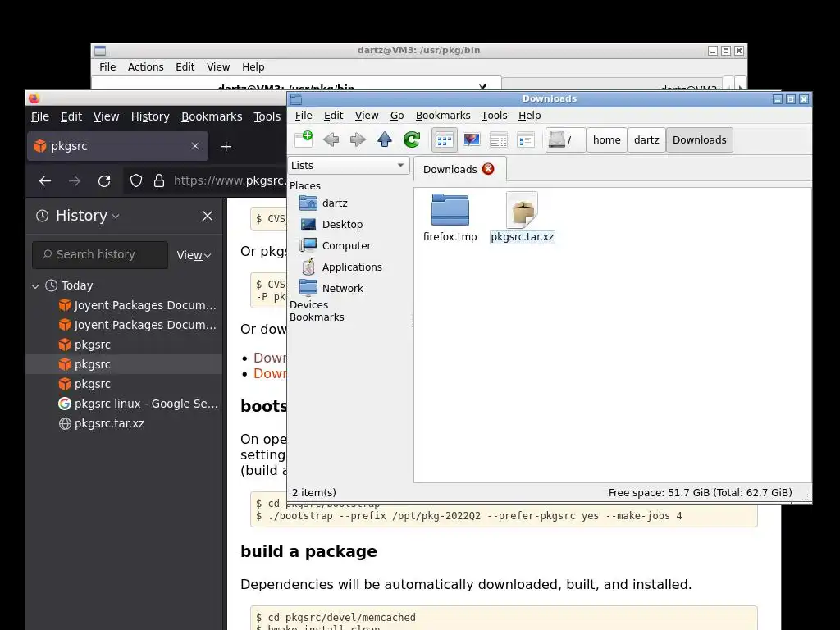Open the Lists side pane dropdown
The image size is (840, 630).
[x=348, y=166]
